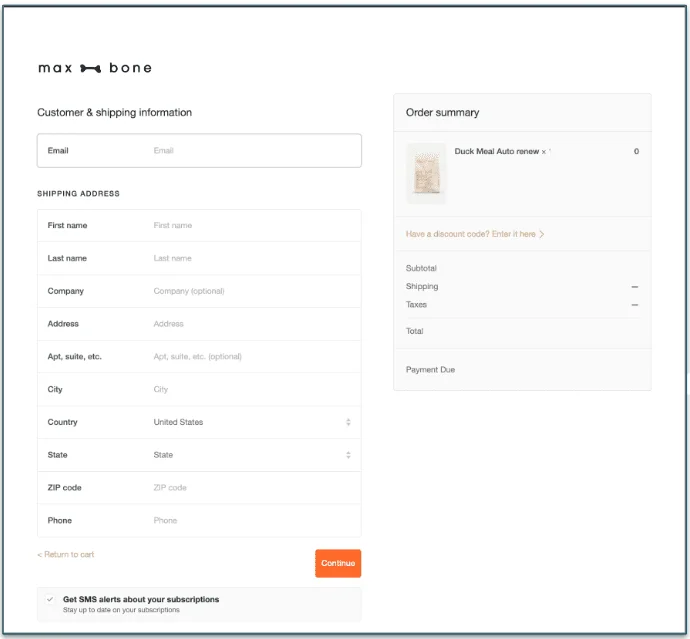690x639 pixels.
Task: Click the Return to cart link
Action: pos(66,555)
